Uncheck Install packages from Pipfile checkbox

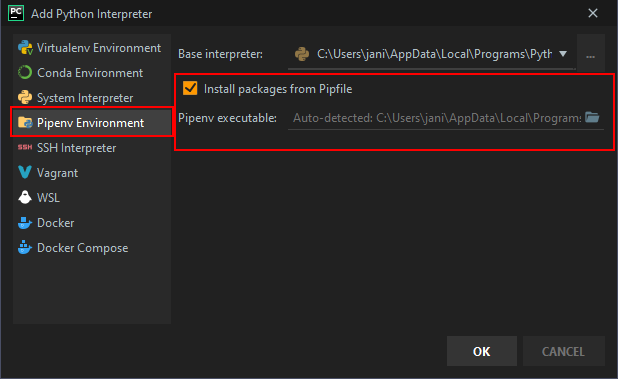190,88
